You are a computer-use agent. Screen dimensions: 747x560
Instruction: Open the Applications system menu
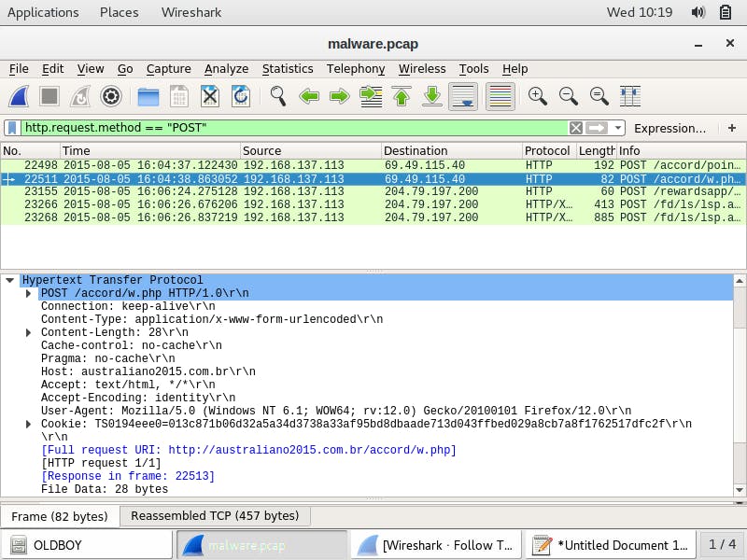pos(43,12)
